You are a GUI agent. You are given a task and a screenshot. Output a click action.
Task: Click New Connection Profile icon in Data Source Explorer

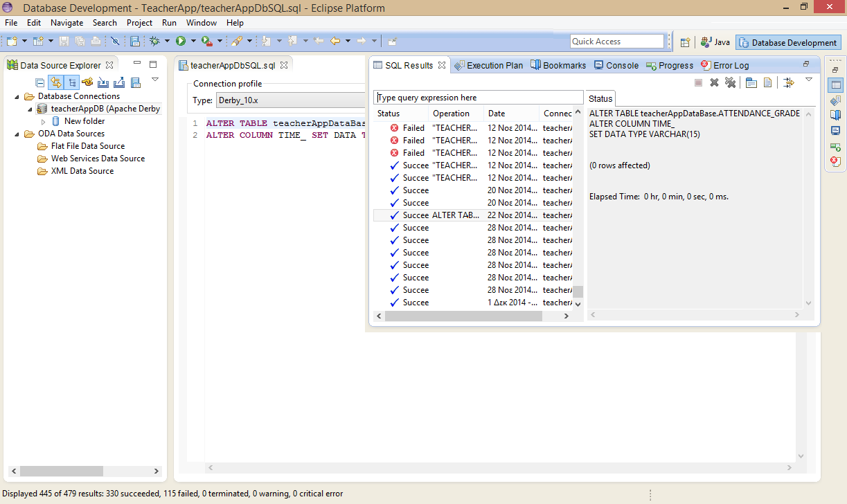87,82
